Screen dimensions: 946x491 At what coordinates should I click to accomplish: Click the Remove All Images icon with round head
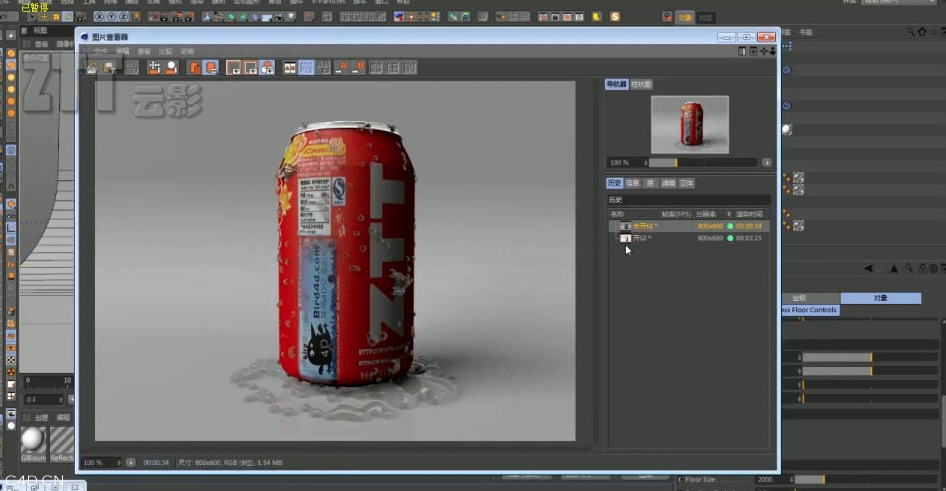[172, 68]
